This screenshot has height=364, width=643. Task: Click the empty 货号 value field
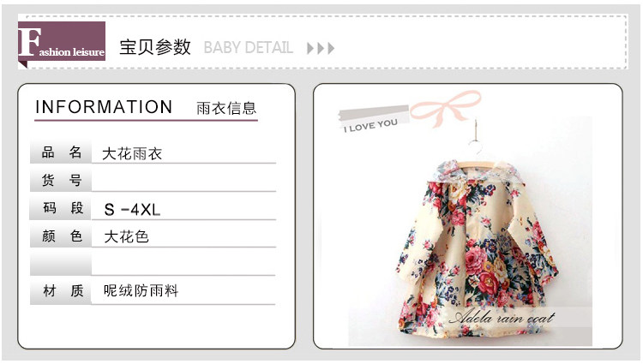tap(183, 180)
